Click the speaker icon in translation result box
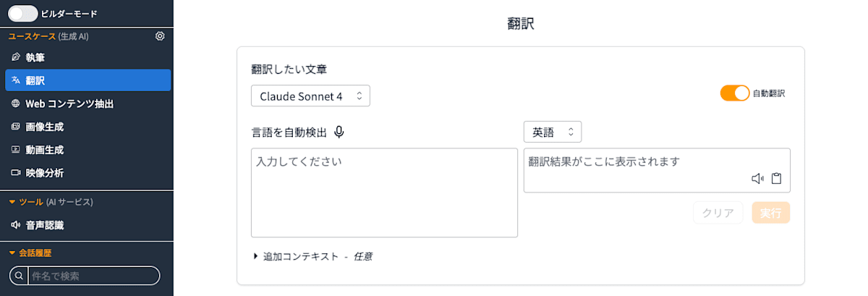 [x=757, y=179]
